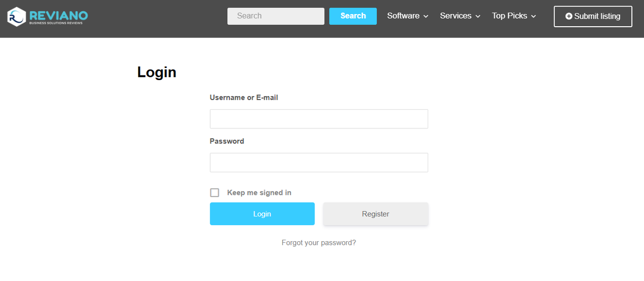644x281 pixels.
Task: Click the chevron arrow beside Software
Action: click(426, 17)
